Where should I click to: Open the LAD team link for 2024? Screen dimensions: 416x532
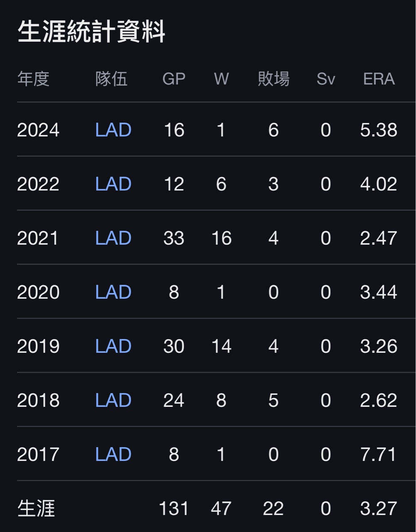[x=113, y=130]
